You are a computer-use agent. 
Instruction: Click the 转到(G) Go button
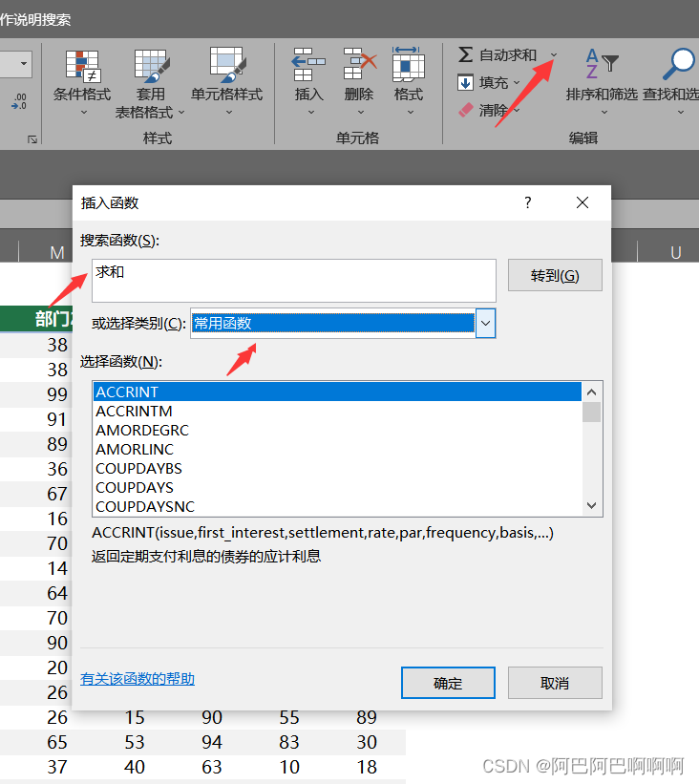click(x=555, y=276)
